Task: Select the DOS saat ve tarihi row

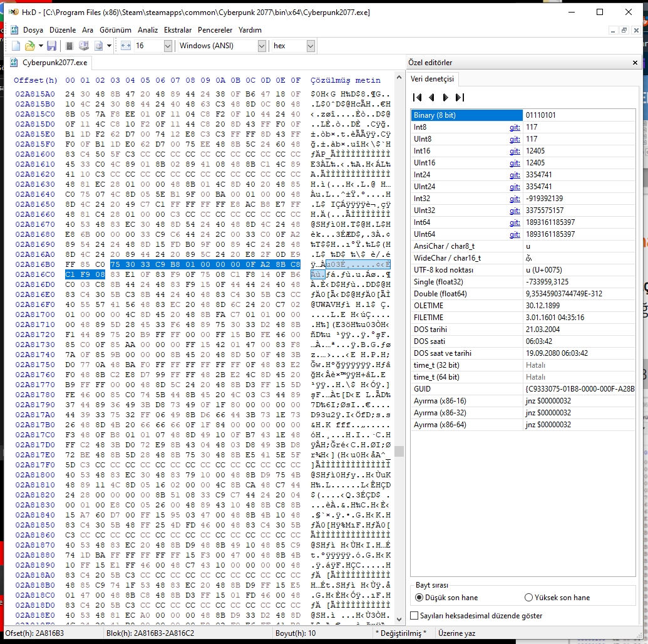Action: (x=523, y=353)
